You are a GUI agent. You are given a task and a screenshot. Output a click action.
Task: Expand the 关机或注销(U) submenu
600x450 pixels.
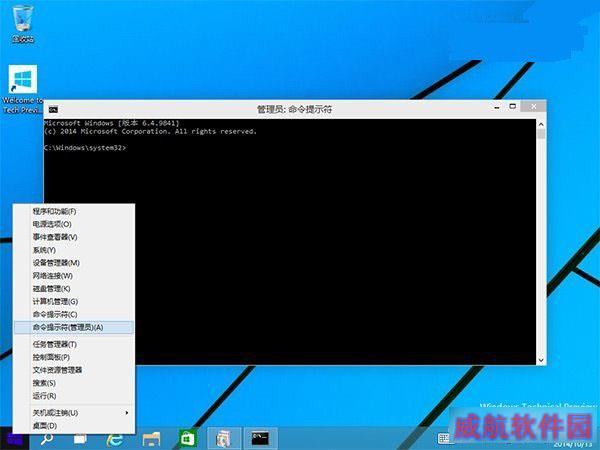click(74, 413)
